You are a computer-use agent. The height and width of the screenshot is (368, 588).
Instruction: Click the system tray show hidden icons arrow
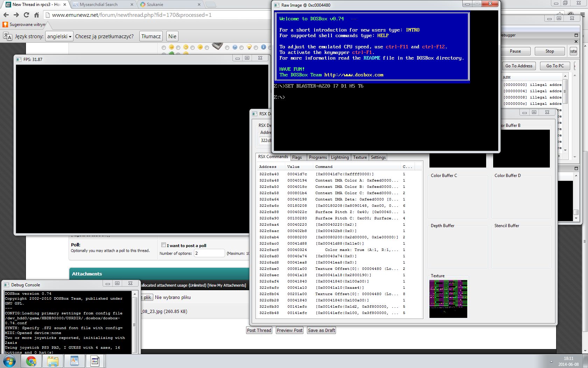click(551, 361)
